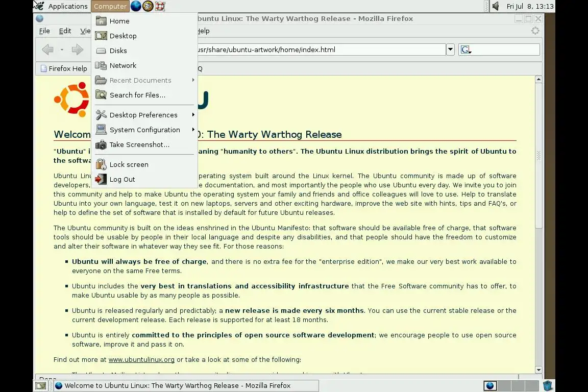Click the Desktop icon in menu

(101, 36)
